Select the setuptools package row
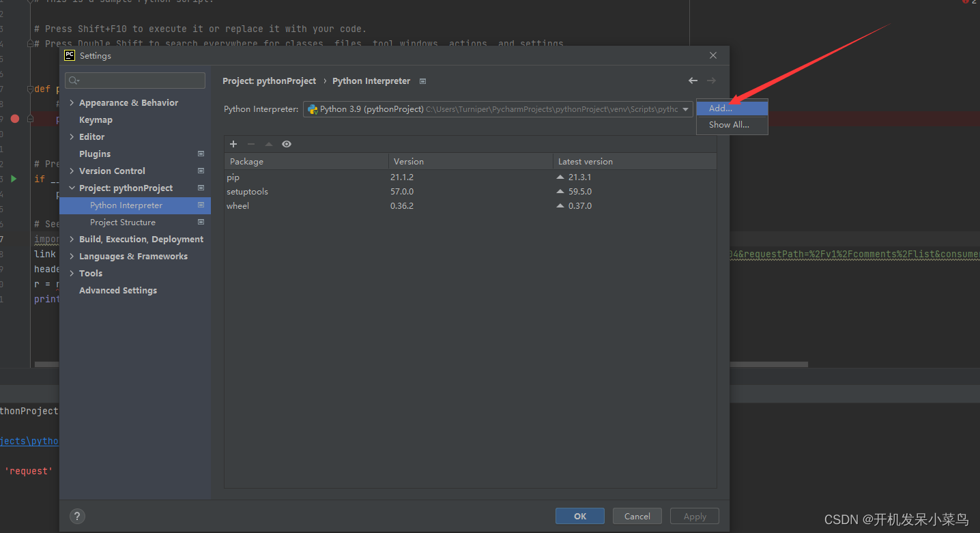This screenshot has width=980, height=533. point(471,191)
